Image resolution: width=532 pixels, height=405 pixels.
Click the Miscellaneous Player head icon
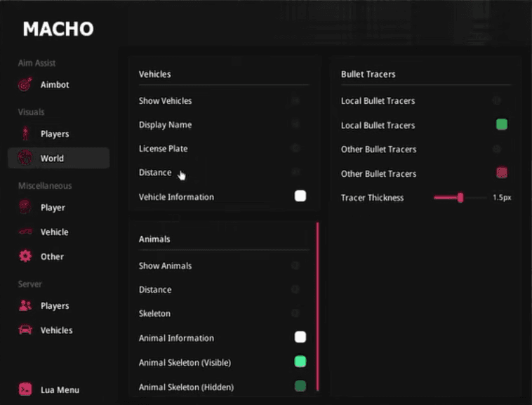[x=25, y=207]
